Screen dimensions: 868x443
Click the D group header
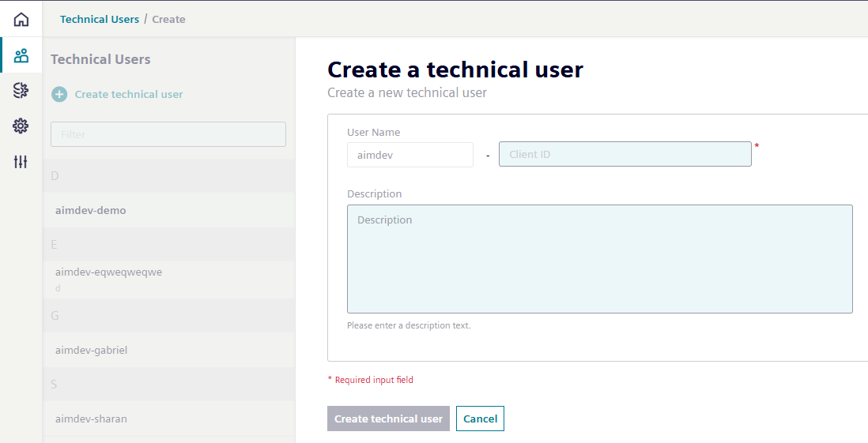(x=169, y=176)
